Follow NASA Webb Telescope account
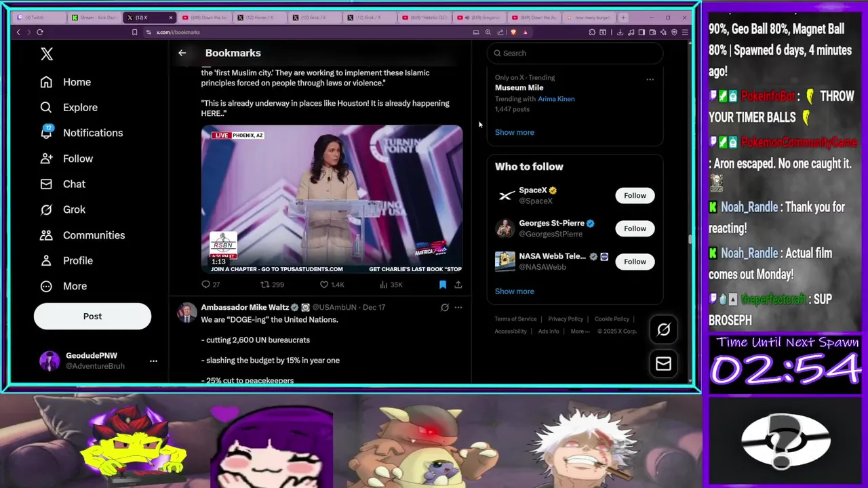The height and width of the screenshot is (488, 868). 635,262
